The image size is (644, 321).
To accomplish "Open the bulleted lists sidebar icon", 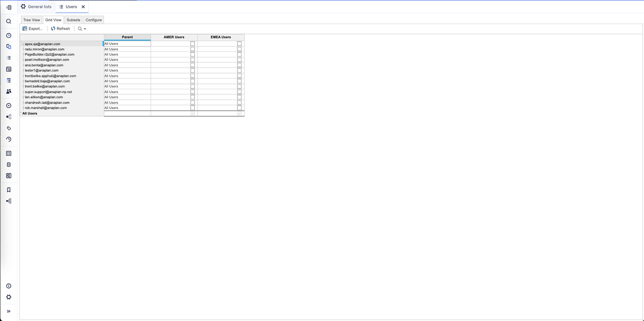I will [9, 58].
